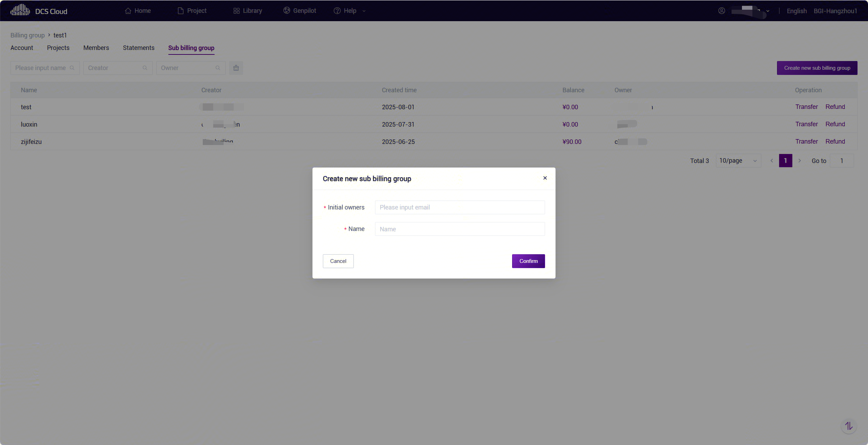Viewport: 868px width, 445px height.
Task: Focus the Initial owners email field
Action: (x=460, y=207)
